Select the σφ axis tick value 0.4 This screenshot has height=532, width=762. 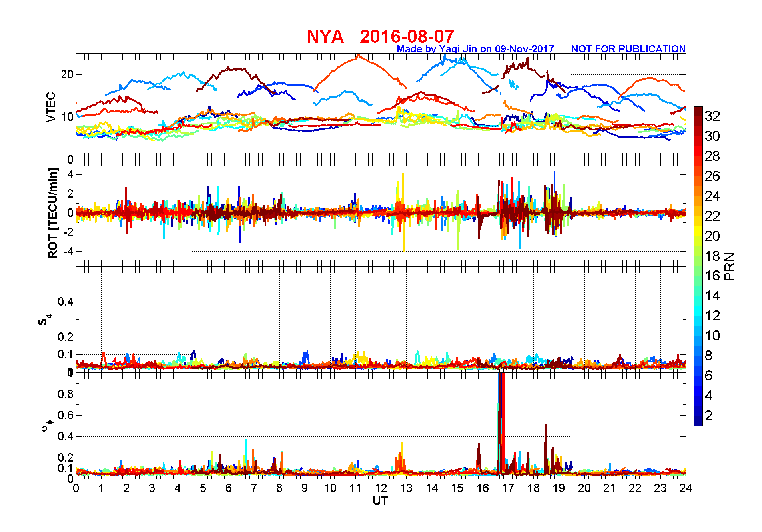point(66,436)
